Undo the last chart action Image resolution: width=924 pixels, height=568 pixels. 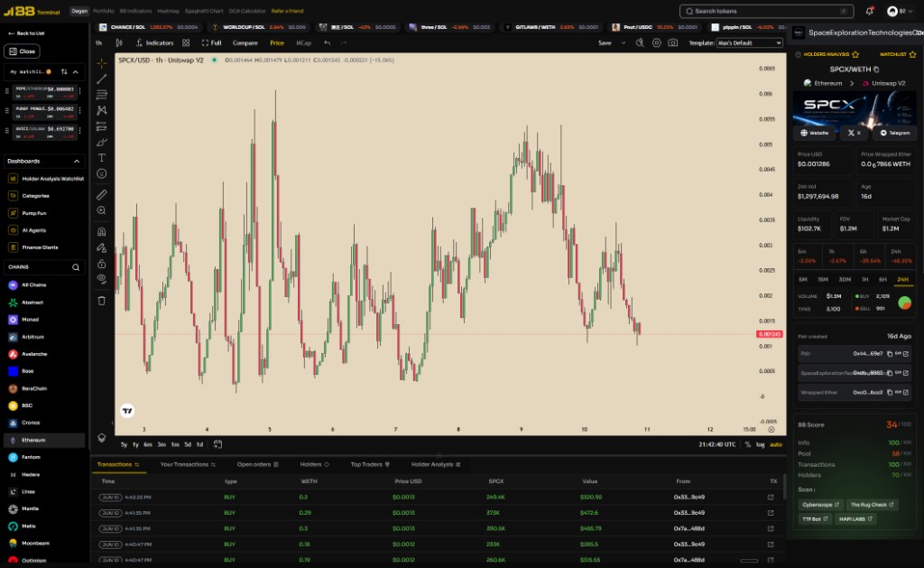[327, 42]
